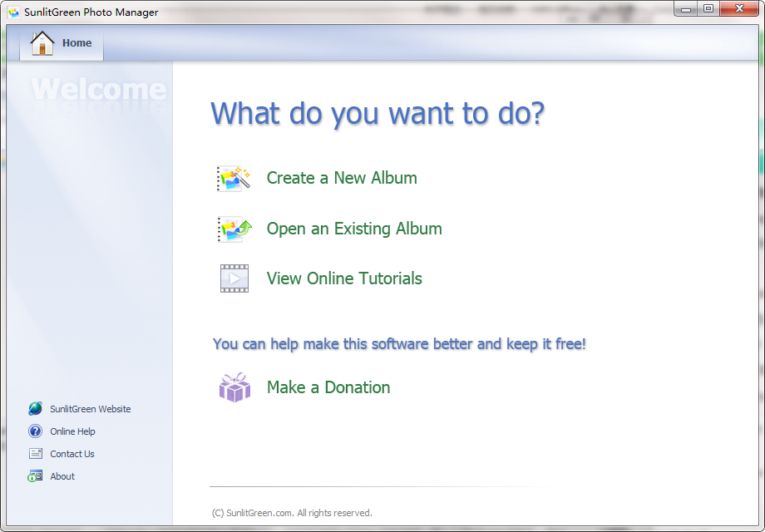Image resolution: width=765 pixels, height=532 pixels.
Task: Minimize the SunlitGreen Photo Manager window
Action: click(685, 9)
